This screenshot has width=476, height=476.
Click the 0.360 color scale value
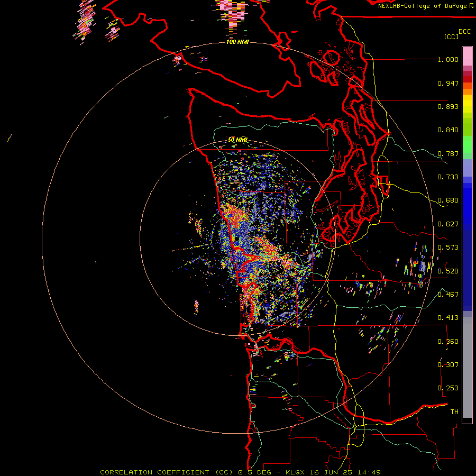448,342
